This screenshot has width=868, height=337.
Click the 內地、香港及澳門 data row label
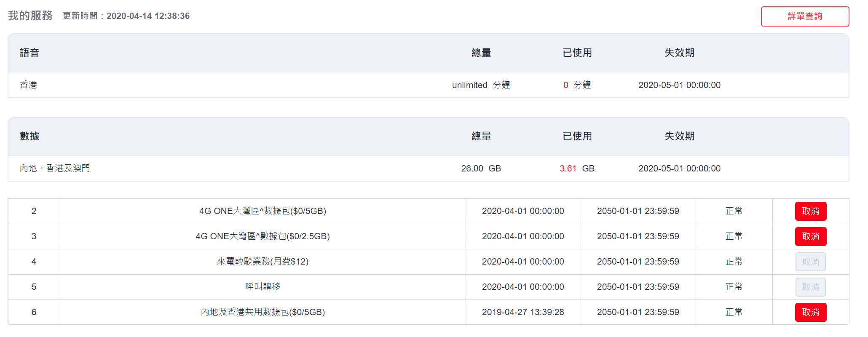[55, 168]
